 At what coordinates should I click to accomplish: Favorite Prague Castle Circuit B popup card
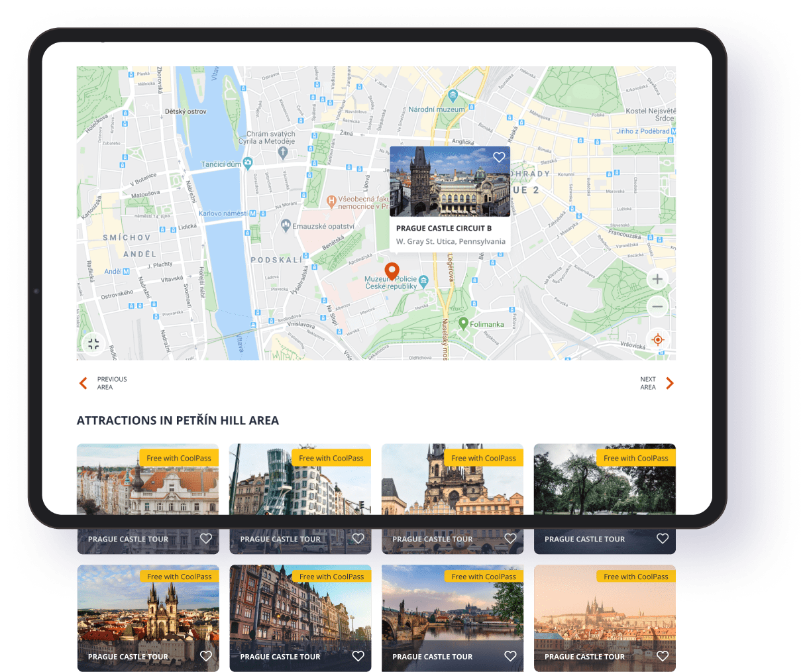pos(499,157)
